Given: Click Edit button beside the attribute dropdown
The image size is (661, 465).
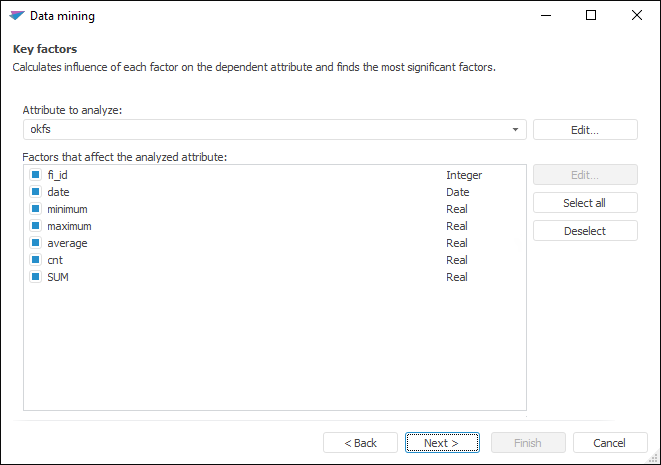Looking at the screenshot, I should pos(585,130).
